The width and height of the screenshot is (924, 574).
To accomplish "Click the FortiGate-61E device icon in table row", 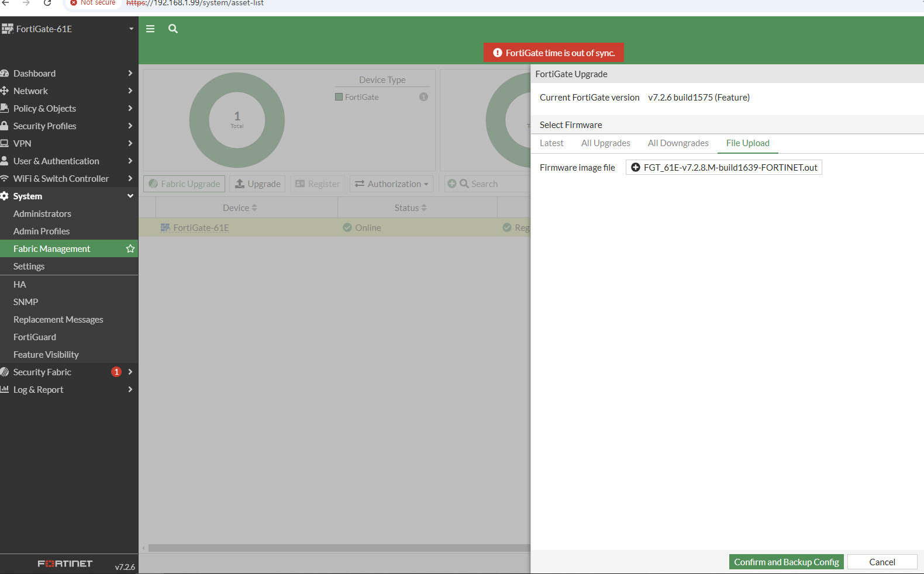I will pyautogui.click(x=166, y=227).
